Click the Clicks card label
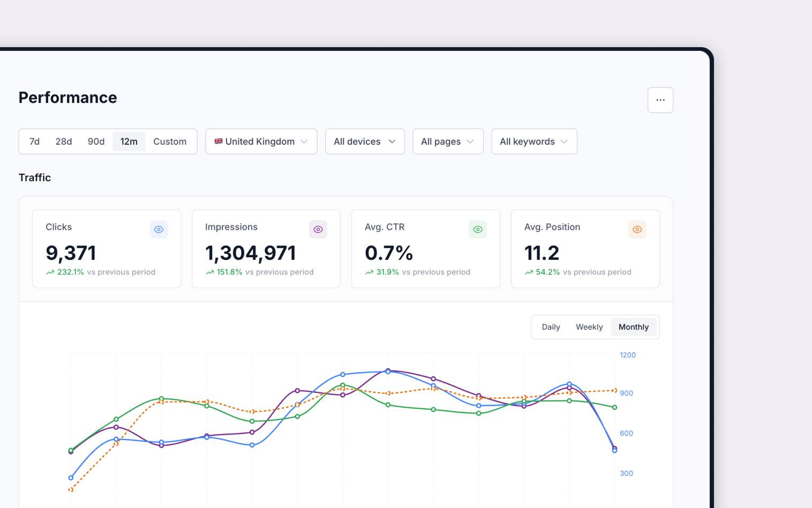The width and height of the screenshot is (812, 508). pos(59,227)
